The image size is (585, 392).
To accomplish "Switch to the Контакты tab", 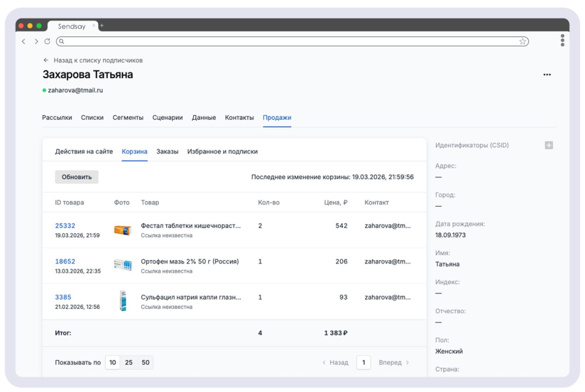I will 239,118.
